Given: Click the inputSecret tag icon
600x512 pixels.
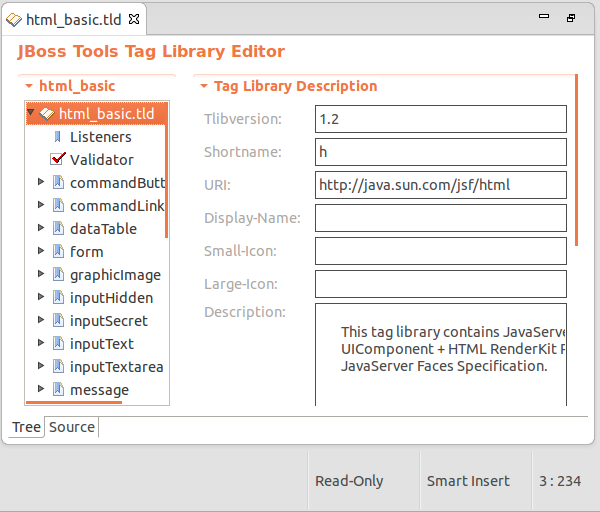Looking at the screenshot, I should pyautogui.click(x=58, y=320).
